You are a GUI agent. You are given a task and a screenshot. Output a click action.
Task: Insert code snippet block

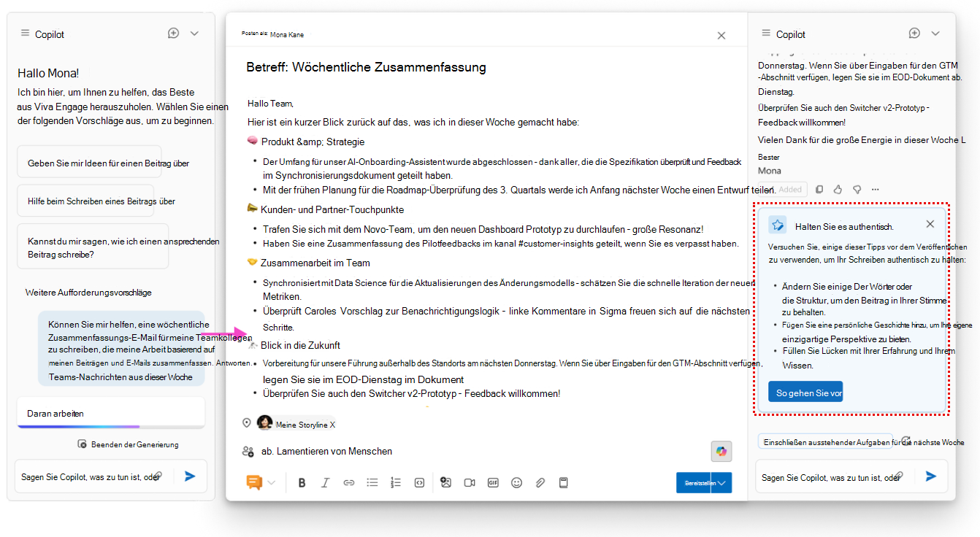(x=419, y=482)
